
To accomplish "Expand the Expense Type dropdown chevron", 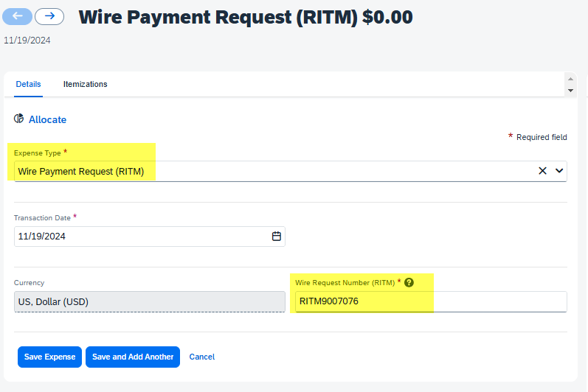I will coord(559,171).
